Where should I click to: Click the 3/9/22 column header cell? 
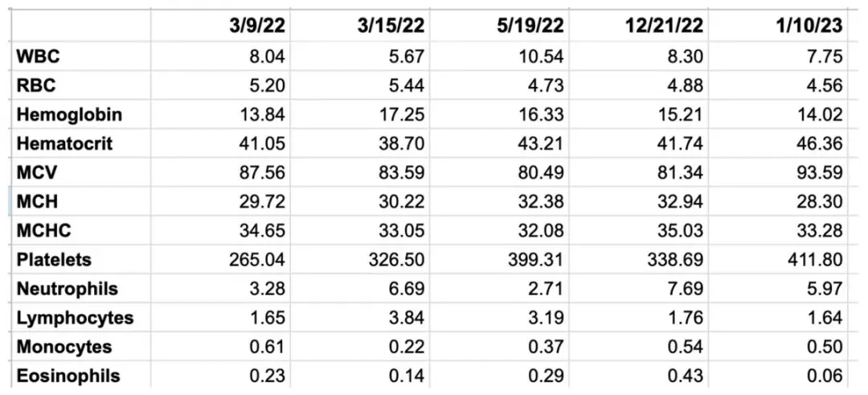click(x=220, y=26)
